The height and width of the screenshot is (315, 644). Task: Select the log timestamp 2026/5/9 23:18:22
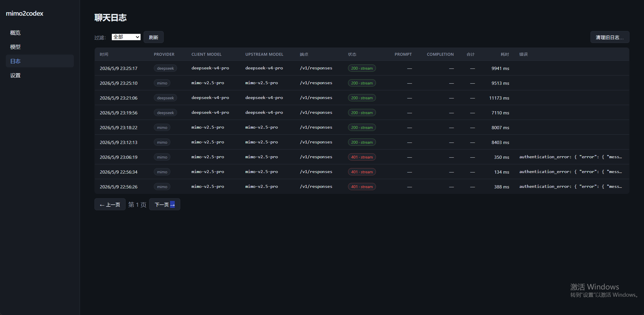(x=119, y=127)
